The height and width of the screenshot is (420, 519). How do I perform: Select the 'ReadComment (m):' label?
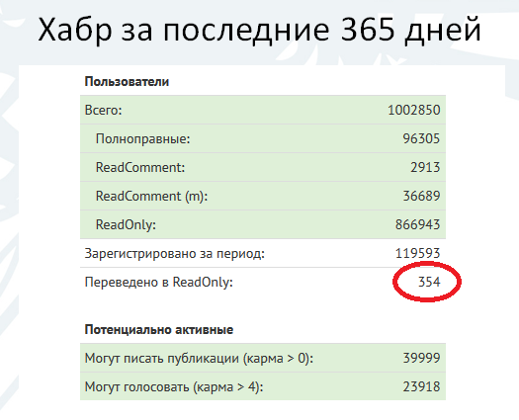coord(151,196)
